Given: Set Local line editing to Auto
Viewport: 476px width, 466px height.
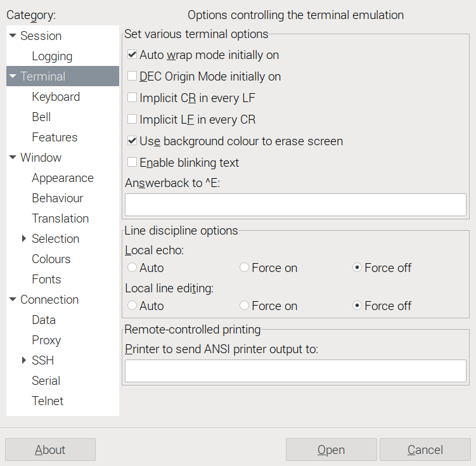Looking at the screenshot, I should (132, 306).
